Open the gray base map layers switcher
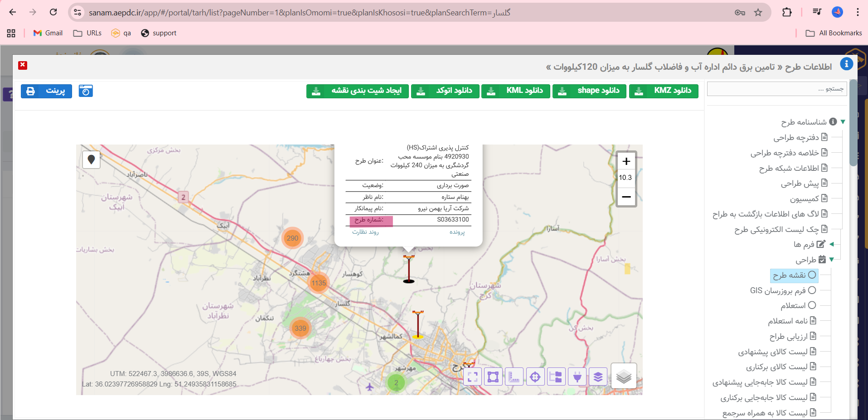This screenshot has width=868, height=420. click(624, 376)
